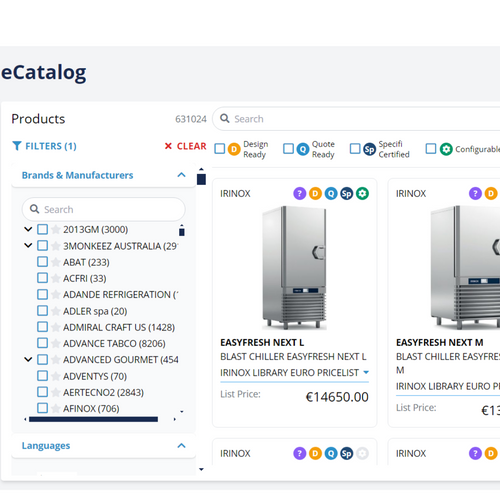Star the ADVANCE TABCO brand

tap(56, 343)
